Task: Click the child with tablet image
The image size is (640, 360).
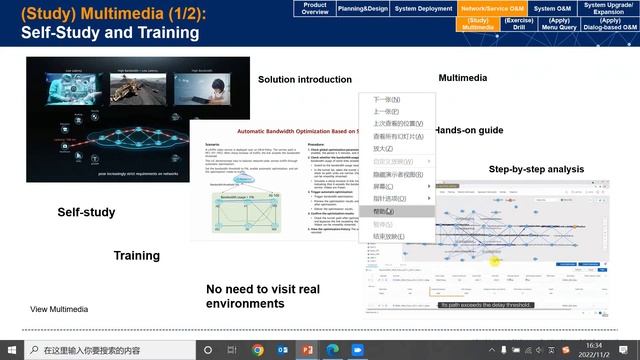Action: point(202,89)
